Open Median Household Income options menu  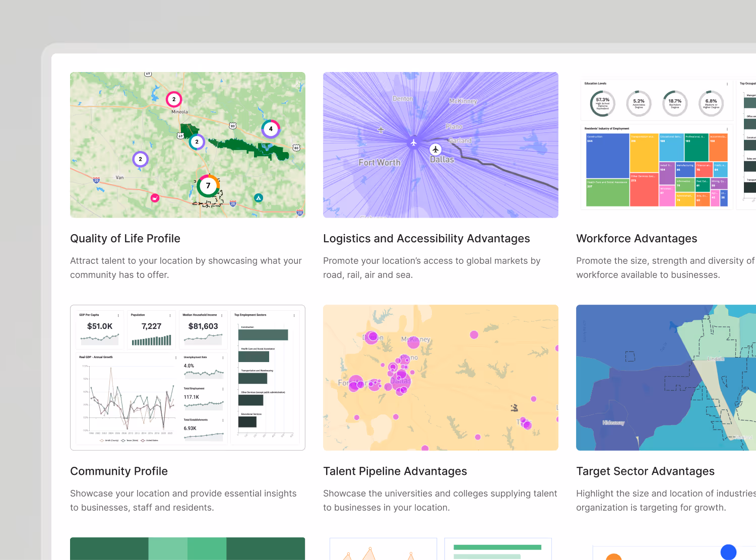click(x=222, y=315)
